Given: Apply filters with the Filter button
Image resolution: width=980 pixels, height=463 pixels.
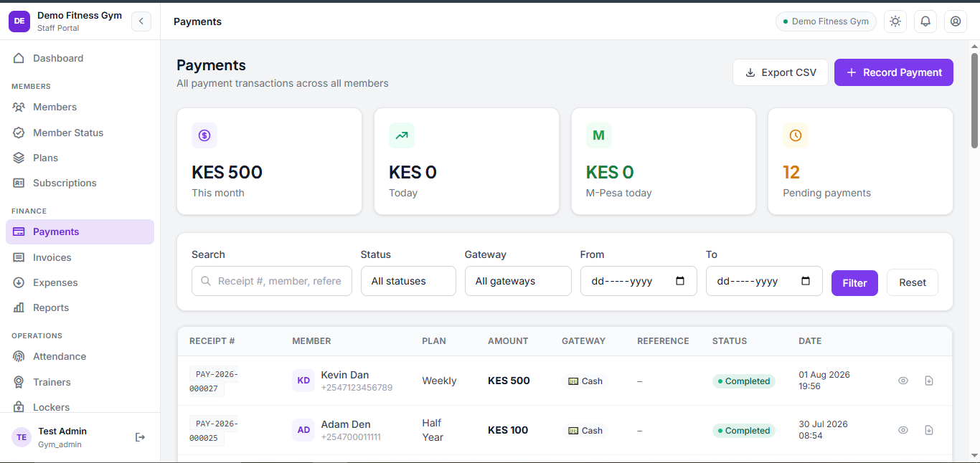Looking at the screenshot, I should [x=854, y=283].
